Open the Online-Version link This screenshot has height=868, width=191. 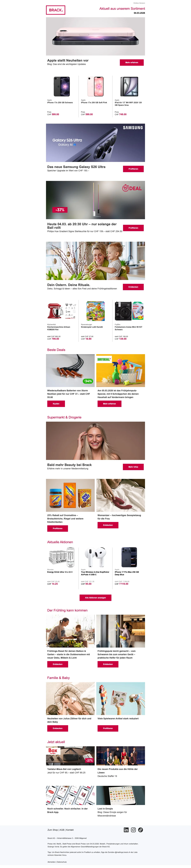click(139, 3)
